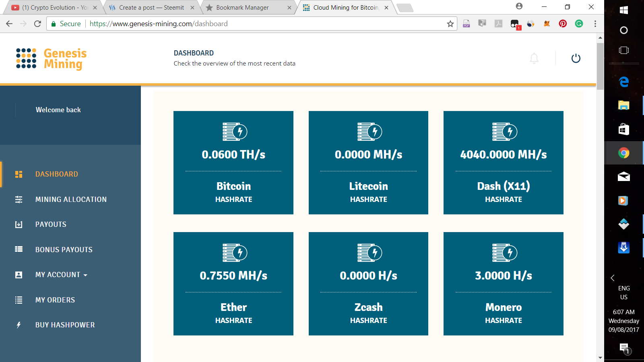Image resolution: width=644 pixels, height=362 pixels.
Task: Open the notifications bell
Action: point(534,58)
